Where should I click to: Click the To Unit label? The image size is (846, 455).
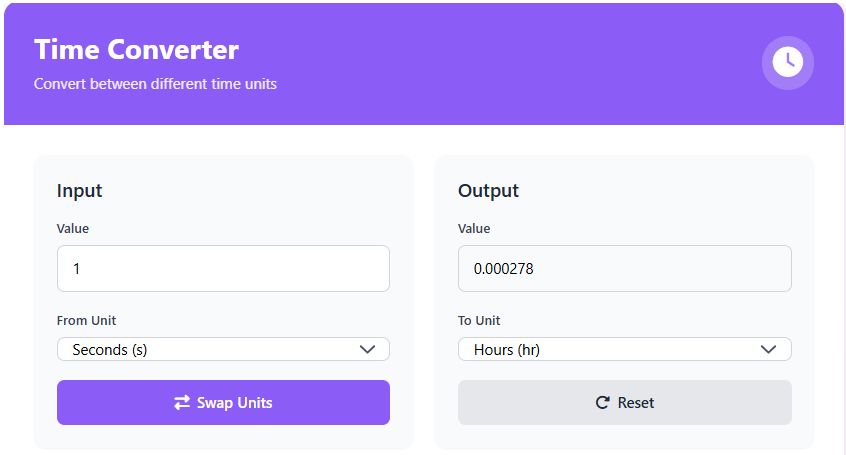(479, 321)
